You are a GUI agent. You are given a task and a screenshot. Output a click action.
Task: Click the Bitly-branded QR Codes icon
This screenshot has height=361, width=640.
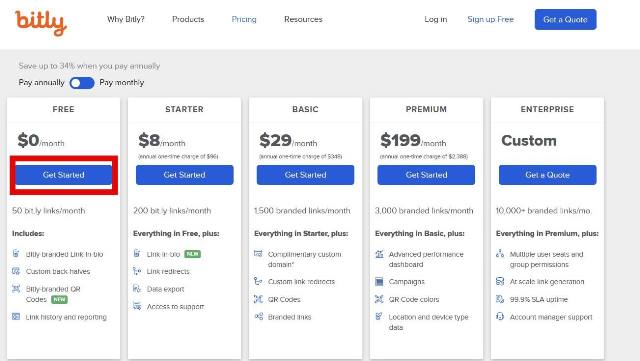[x=16, y=289]
